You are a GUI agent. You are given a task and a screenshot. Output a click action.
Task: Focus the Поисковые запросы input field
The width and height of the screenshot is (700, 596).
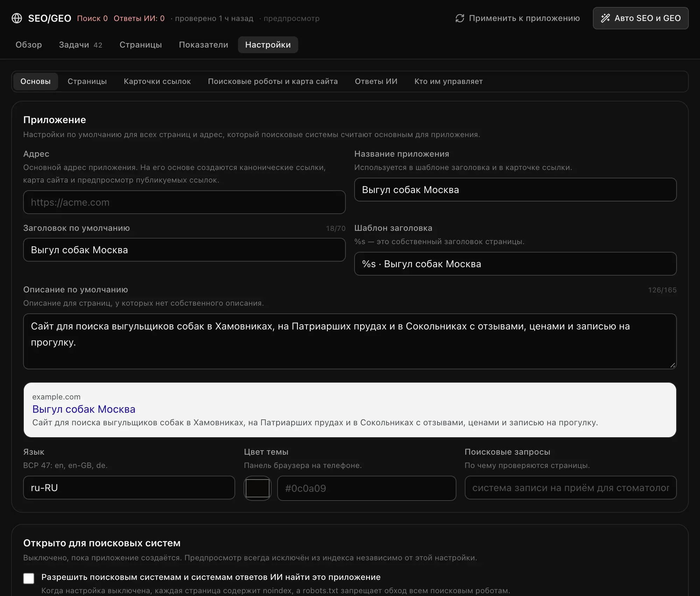pyautogui.click(x=570, y=488)
